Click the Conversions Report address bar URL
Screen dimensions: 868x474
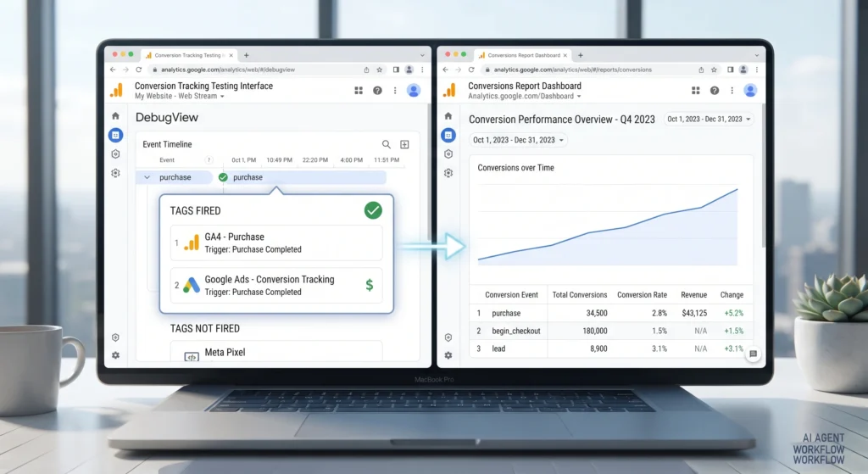coord(572,70)
